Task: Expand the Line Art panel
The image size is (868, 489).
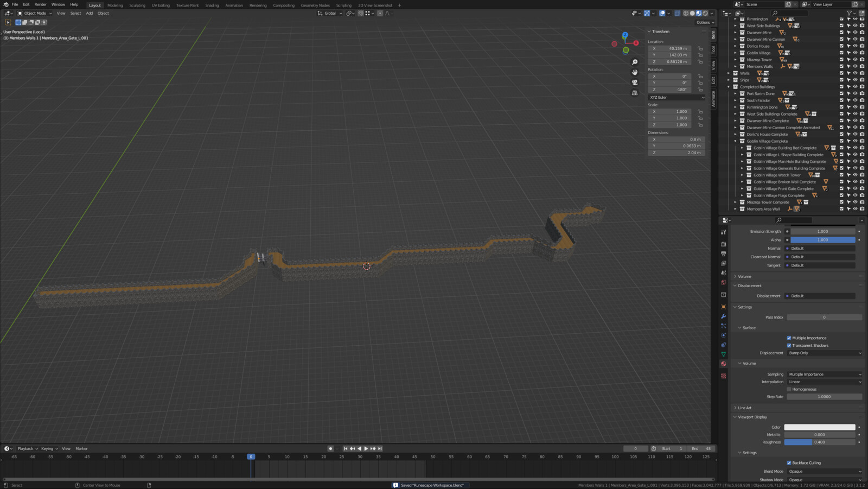Action: click(x=744, y=408)
